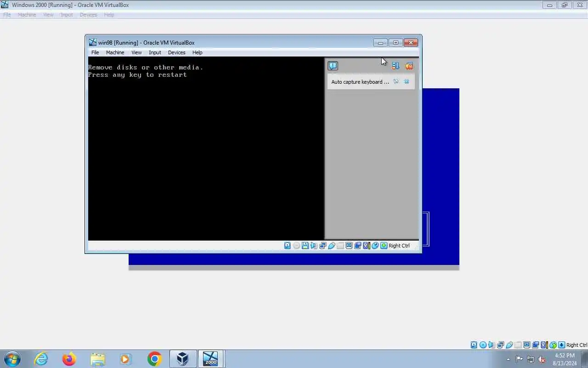
Task: Click win98 shared folders indicator
Action: [340, 246]
